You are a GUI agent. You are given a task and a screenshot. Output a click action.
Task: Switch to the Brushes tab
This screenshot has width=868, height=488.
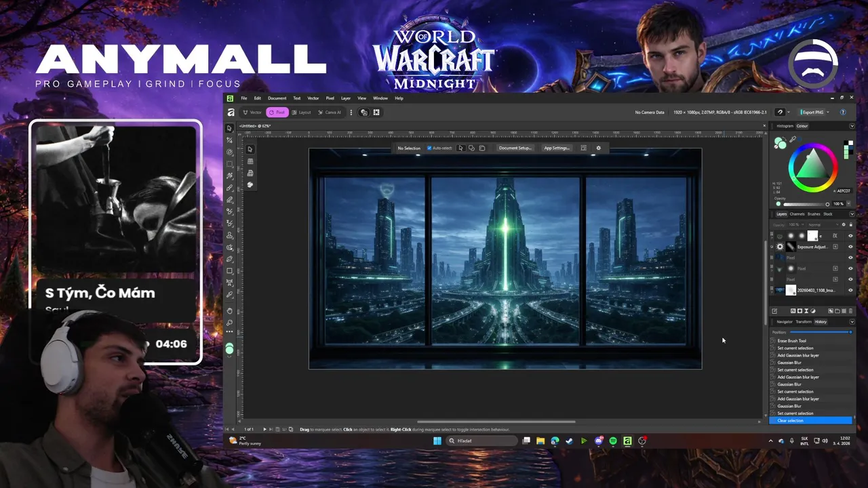[x=814, y=214]
